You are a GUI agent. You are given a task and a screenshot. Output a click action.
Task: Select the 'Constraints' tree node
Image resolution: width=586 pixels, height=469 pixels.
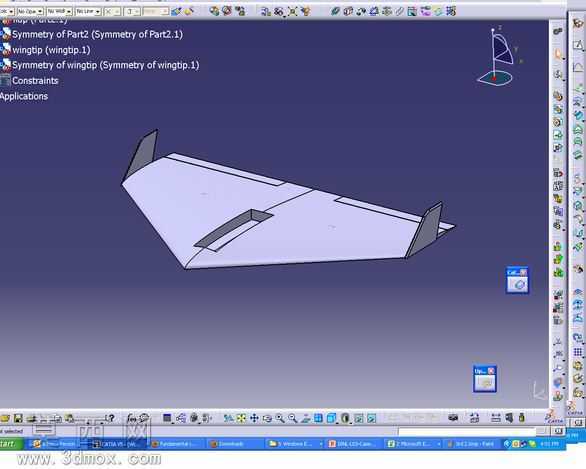pos(35,81)
